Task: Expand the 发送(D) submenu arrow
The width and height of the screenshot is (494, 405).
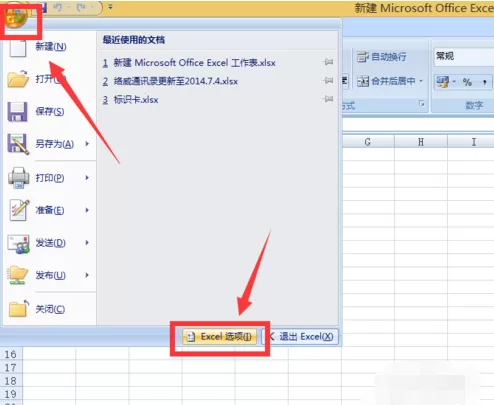Action: 87,242
